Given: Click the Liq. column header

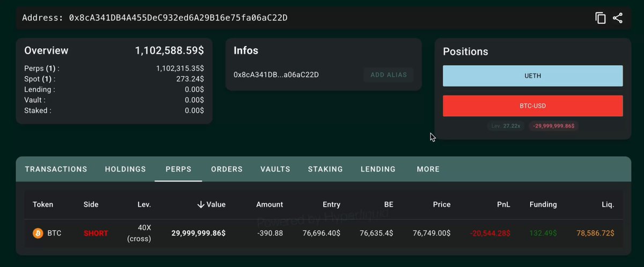Looking at the screenshot, I should coord(608,204).
